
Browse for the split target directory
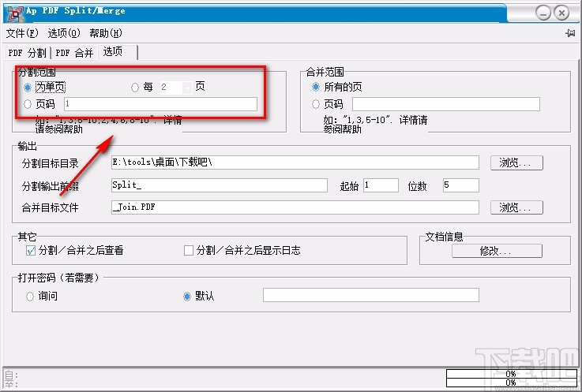click(516, 162)
